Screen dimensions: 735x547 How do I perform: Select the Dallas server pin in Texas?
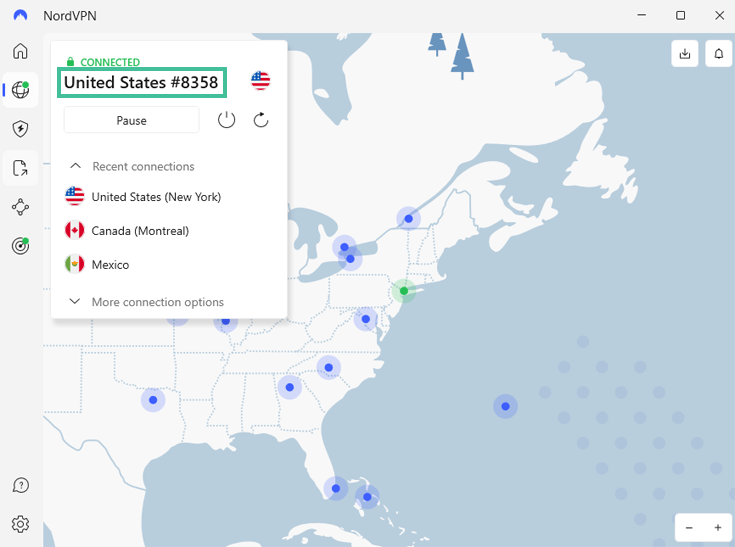click(153, 400)
